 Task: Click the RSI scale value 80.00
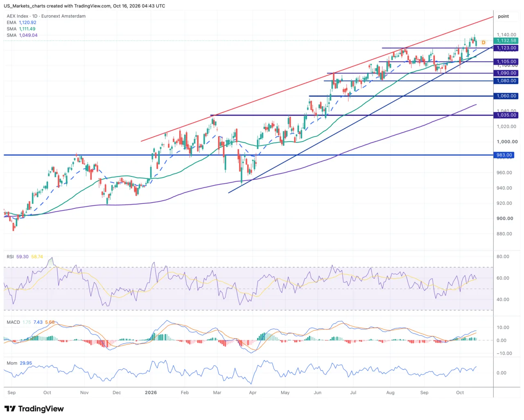click(503, 257)
